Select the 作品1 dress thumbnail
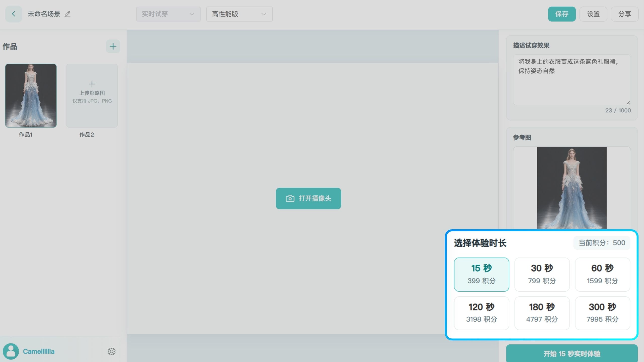This screenshot has height=362, width=644. click(x=31, y=96)
